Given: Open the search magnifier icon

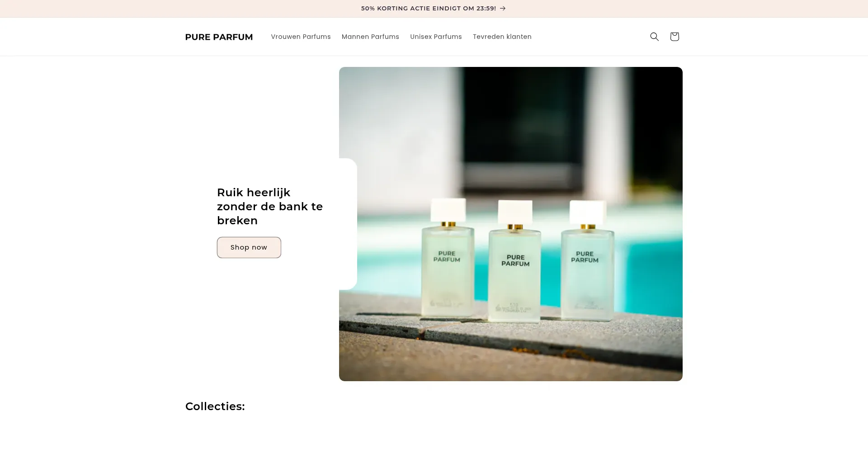Looking at the screenshot, I should [x=654, y=37].
